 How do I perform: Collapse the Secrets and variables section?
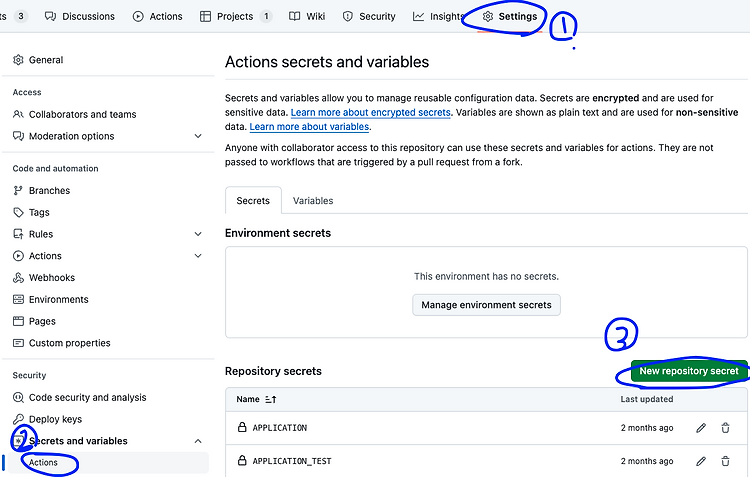pyautogui.click(x=198, y=441)
